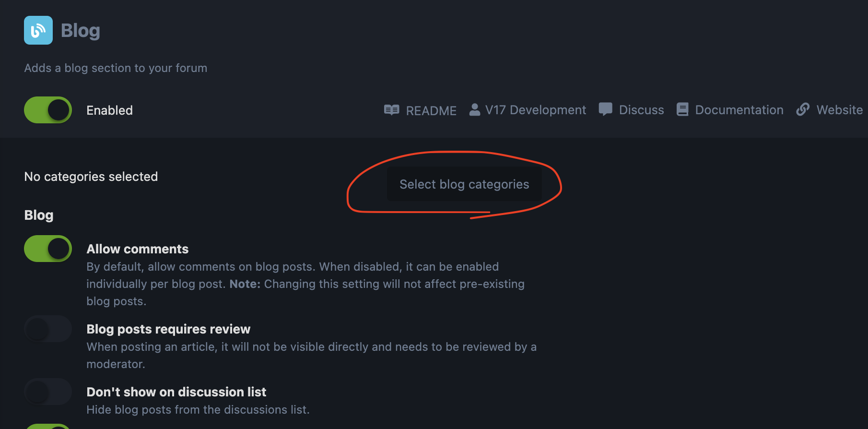Image resolution: width=868 pixels, height=429 pixels.
Task: Click the Documentation book icon
Action: [682, 109]
